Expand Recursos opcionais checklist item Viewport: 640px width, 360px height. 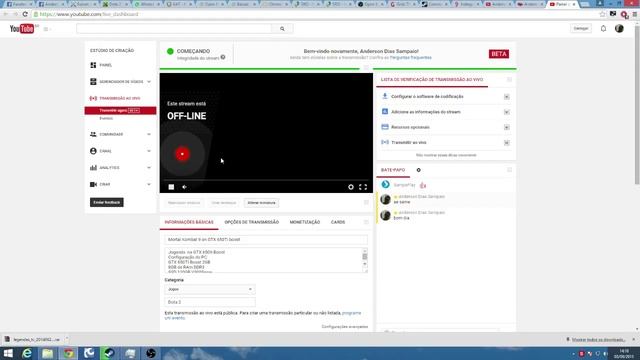click(x=507, y=127)
